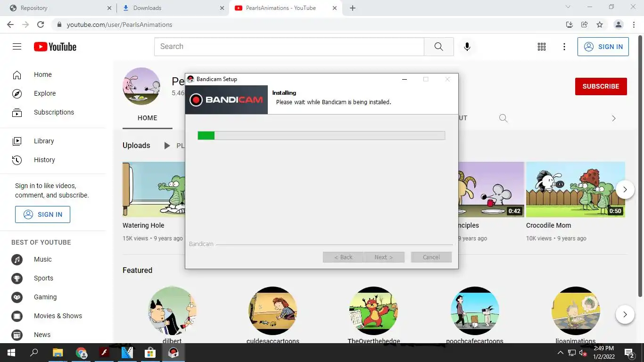Select the channel HOME tab
This screenshot has height=362, width=644.
pyautogui.click(x=147, y=118)
